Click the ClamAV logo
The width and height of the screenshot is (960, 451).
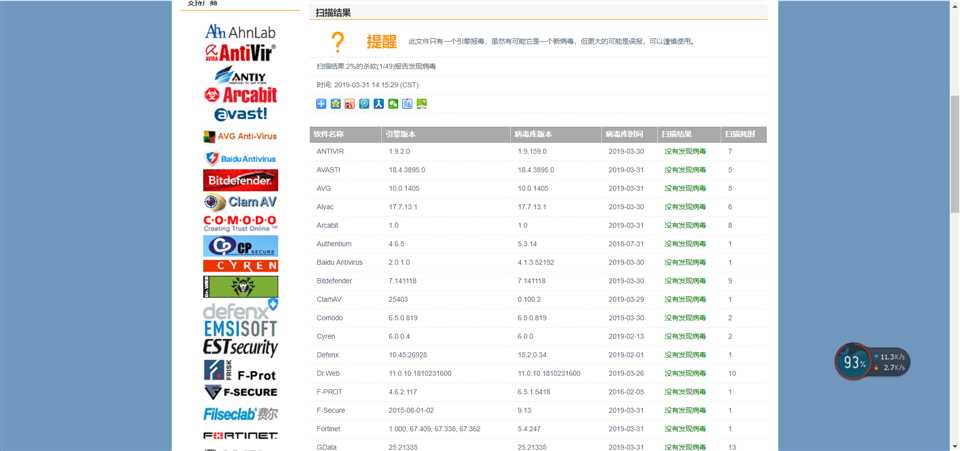click(x=241, y=202)
